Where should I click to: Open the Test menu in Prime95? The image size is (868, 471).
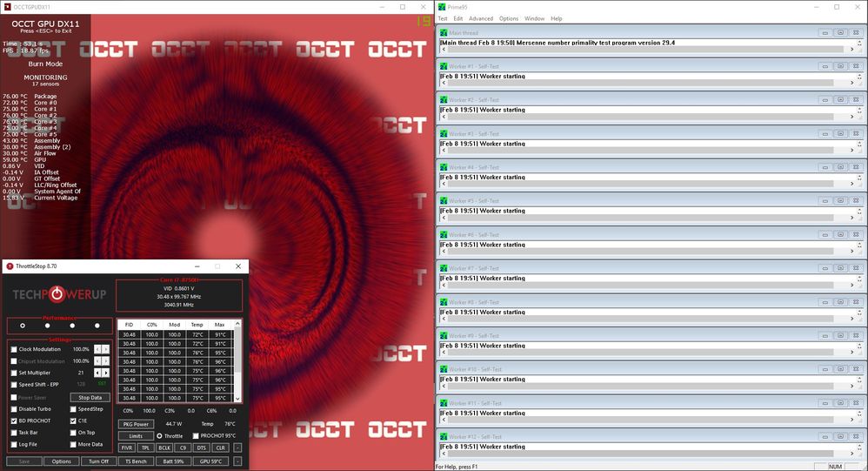[x=443, y=18]
